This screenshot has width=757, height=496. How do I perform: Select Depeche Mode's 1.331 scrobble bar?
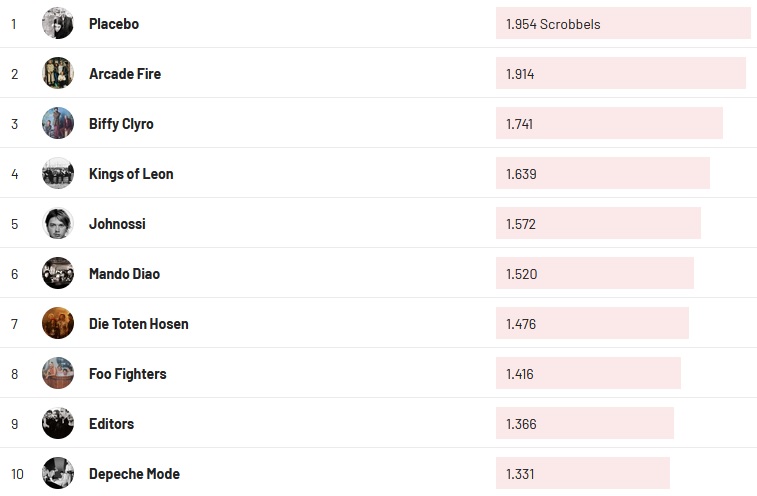coord(582,473)
